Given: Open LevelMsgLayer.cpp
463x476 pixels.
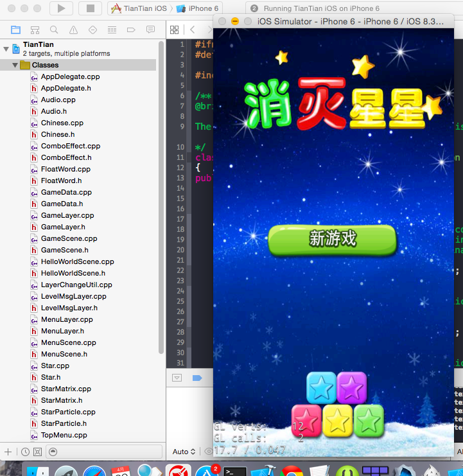Looking at the screenshot, I should 73,296.
